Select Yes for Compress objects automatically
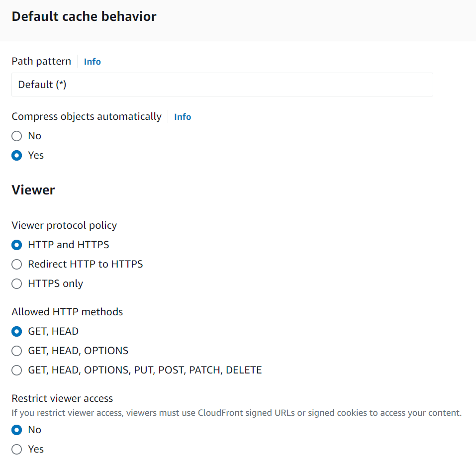 [17, 156]
